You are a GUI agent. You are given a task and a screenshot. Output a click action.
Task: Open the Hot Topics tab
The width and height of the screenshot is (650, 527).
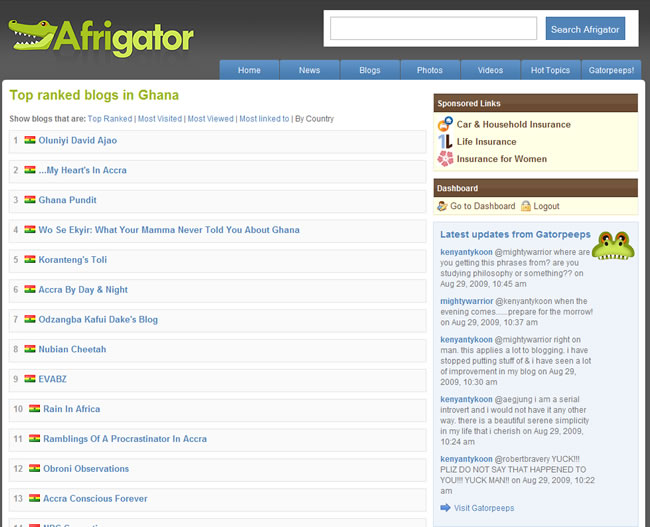(551, 70)
